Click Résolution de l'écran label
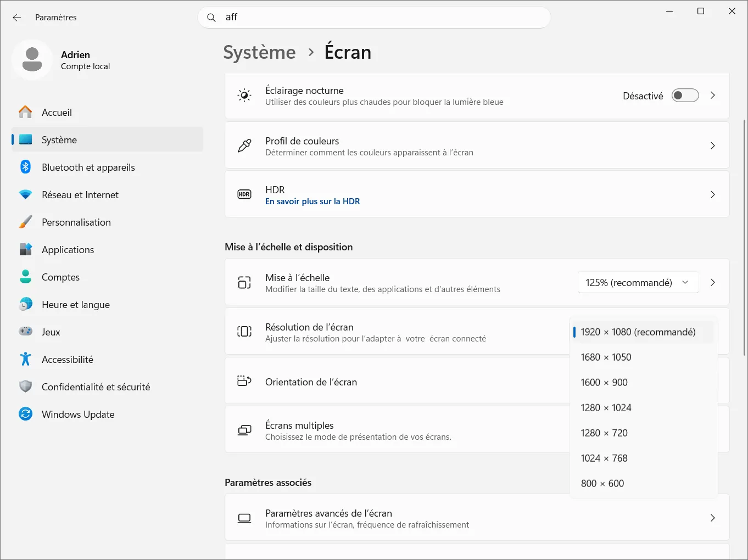Viewport: 748px width, 560px height. [x=309, y=327]
